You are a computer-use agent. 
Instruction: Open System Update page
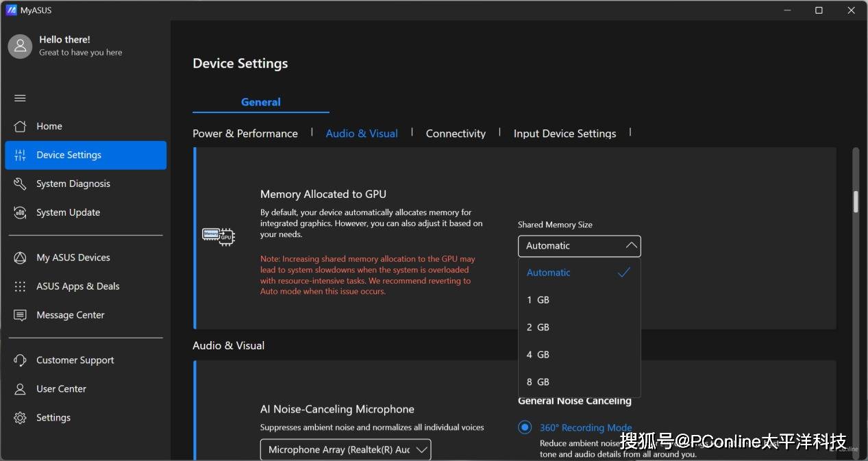86,212
